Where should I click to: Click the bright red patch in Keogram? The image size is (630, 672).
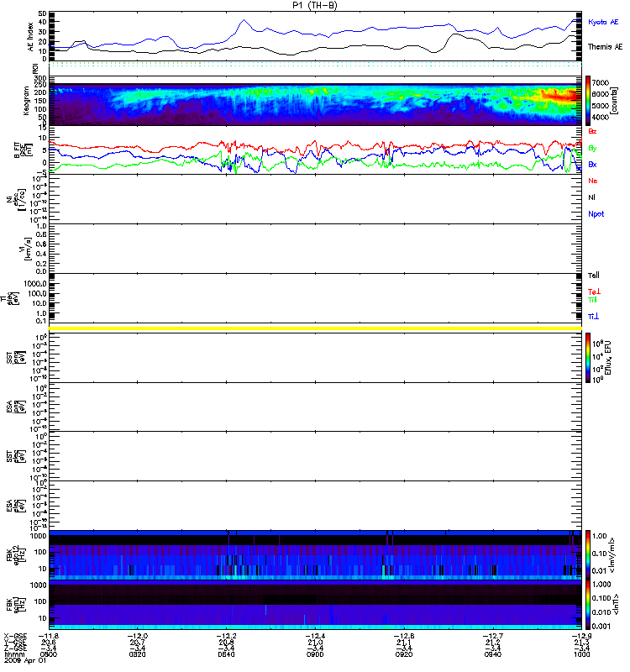pyautogui.click(x=559, y=95)
